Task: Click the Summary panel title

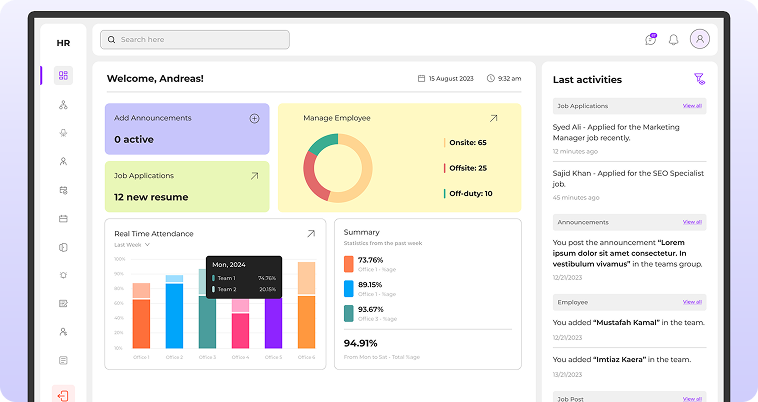Action: (x=362, y=232)
